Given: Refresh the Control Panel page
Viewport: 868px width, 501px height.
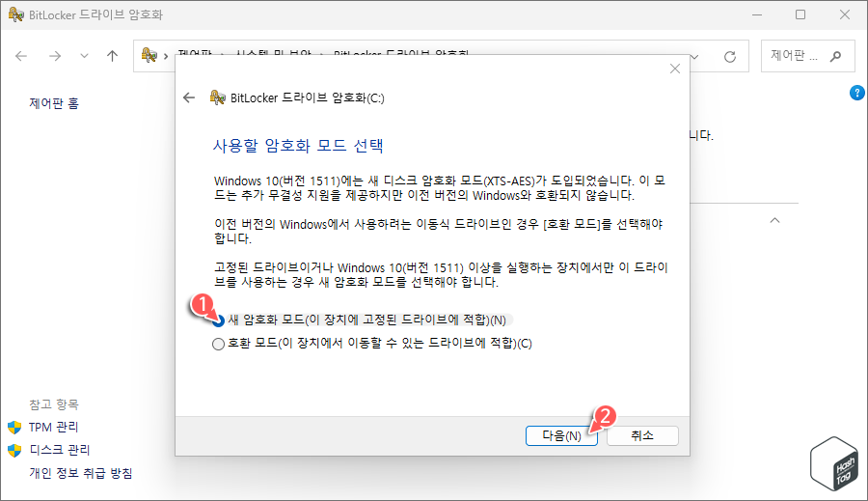Looking at the screenshot, I should 730,57.
